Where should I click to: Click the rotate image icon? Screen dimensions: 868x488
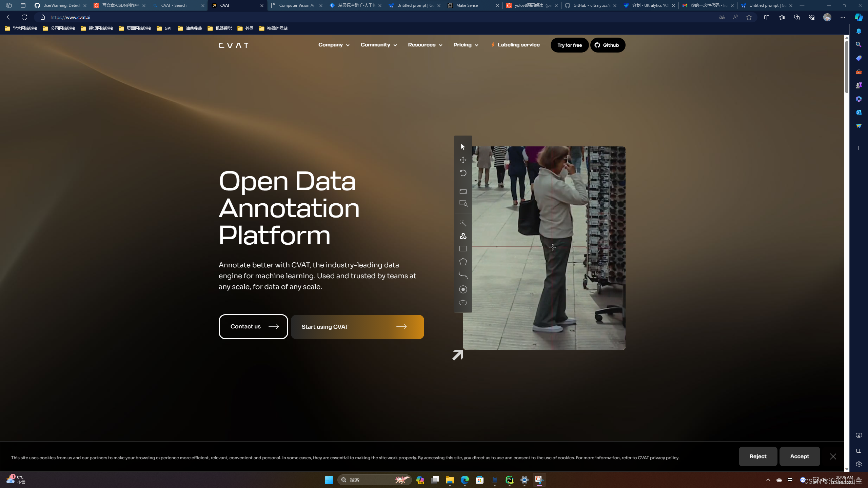[x=463, y=173]
